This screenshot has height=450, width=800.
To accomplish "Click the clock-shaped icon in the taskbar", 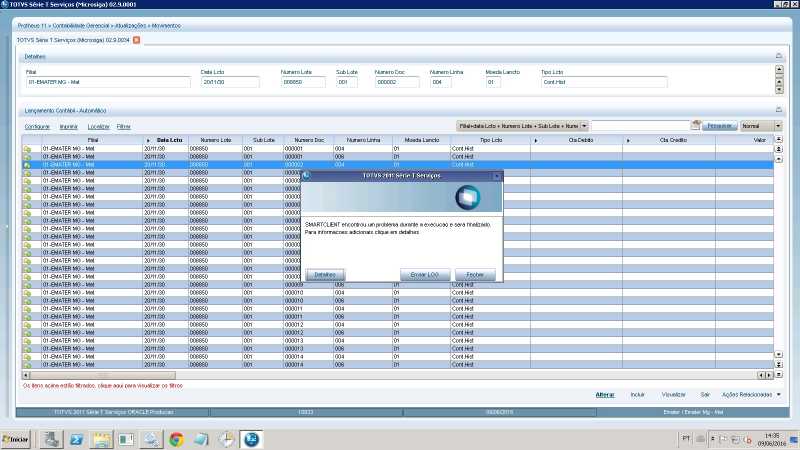I will click(x=227, y=439).
